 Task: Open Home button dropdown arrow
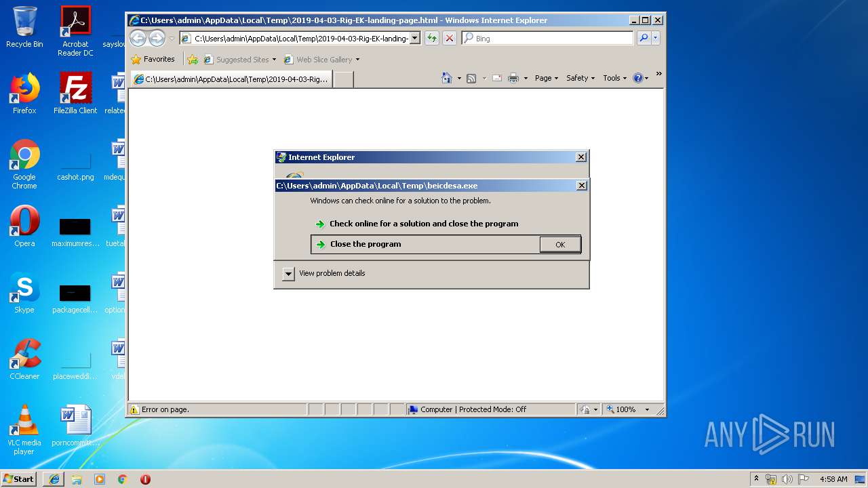click(459, 78)
